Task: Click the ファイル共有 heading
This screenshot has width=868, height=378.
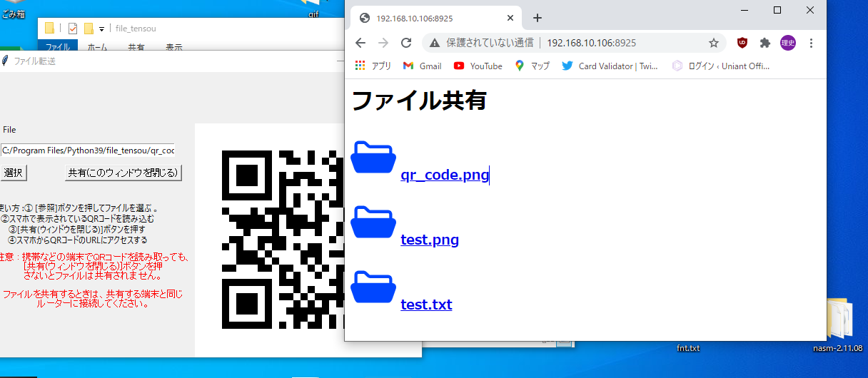Action: (419, 100)
